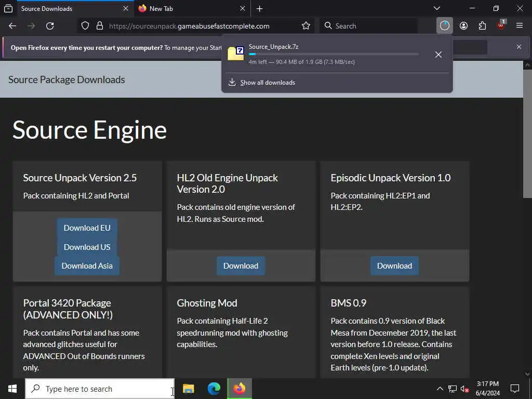The height and width of the screenshot is (399, 532).
Task: Close the Source Downloads tab
Action: click(x=126, y=8)
